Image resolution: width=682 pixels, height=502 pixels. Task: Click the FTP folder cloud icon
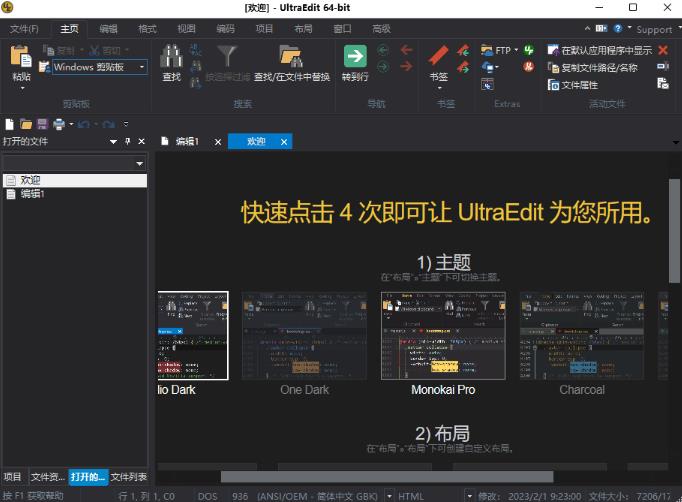pyautogui.click(x=487, y=50)
